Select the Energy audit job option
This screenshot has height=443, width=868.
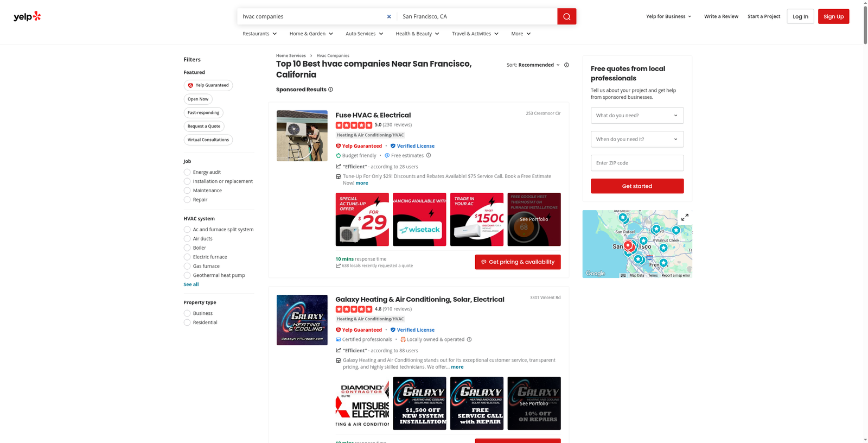coord(187,172)
